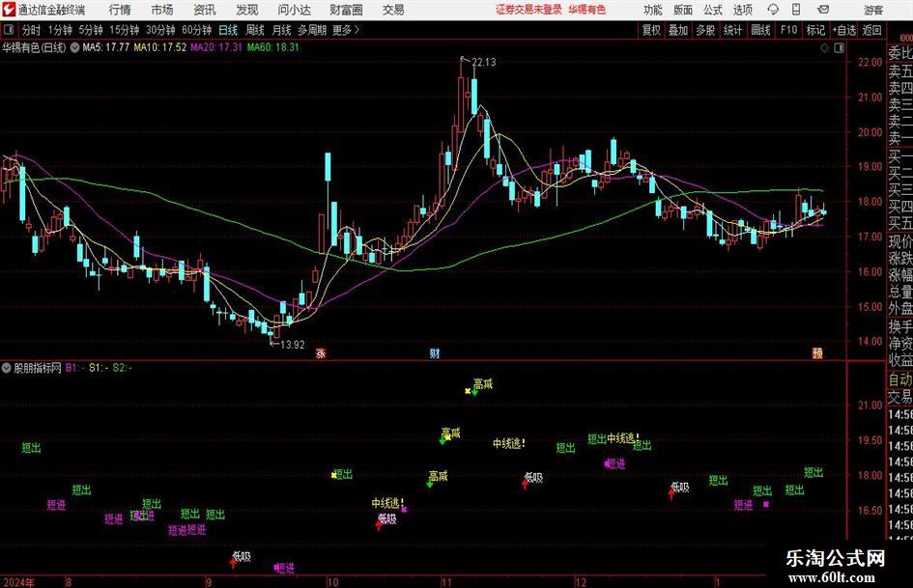Click the round icon beside 华锡有色(日线)

coord(74,47)
